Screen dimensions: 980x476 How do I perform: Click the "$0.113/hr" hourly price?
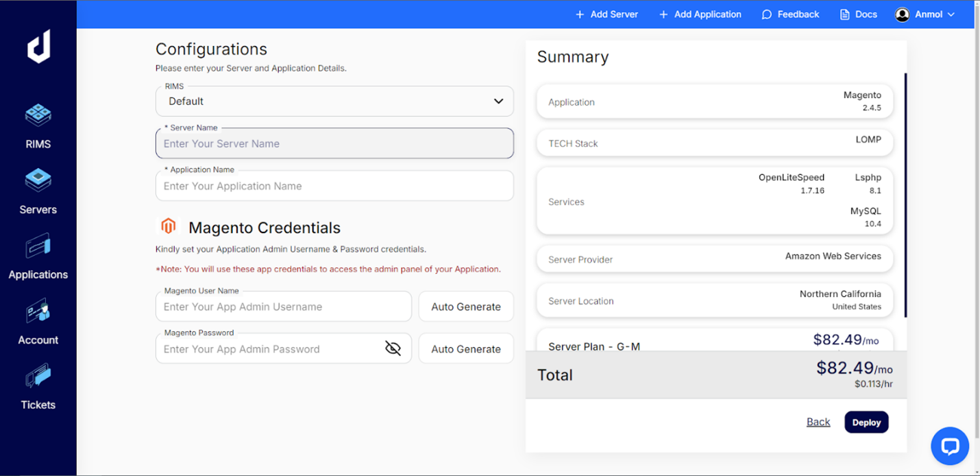(x=874, y=384)
